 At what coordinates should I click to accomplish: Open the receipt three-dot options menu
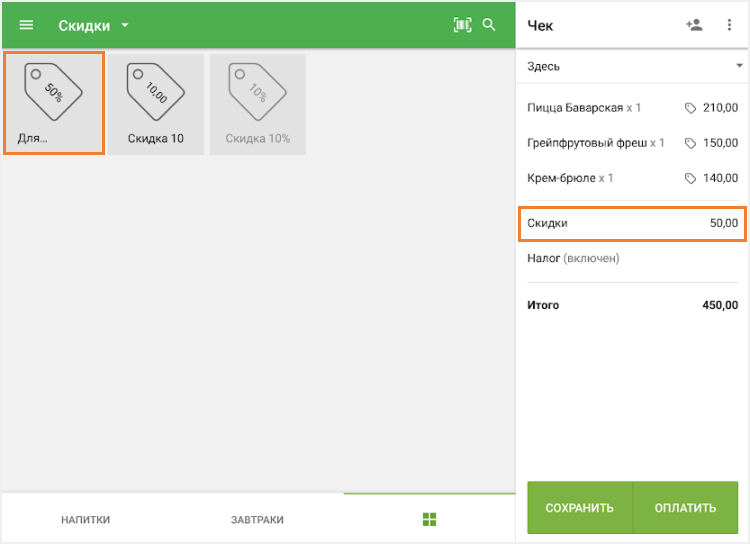click(729, 25)
